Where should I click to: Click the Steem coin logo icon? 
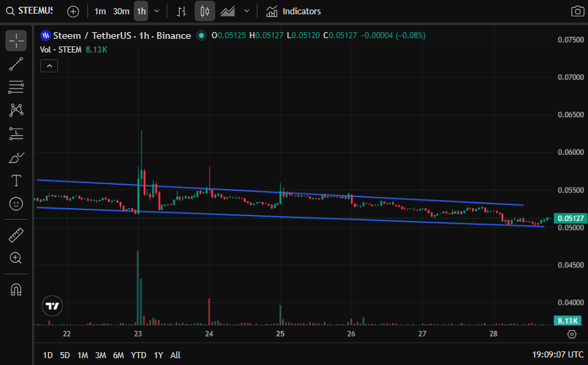[46, 35]
